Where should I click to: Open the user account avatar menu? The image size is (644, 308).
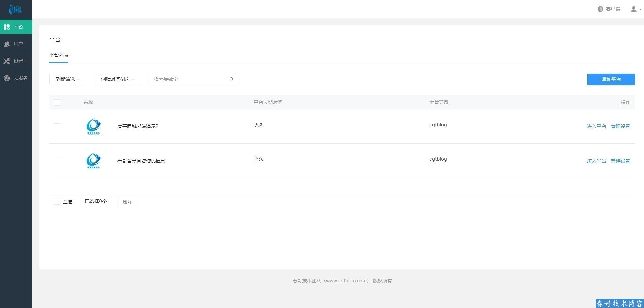[x=635, y=9]
